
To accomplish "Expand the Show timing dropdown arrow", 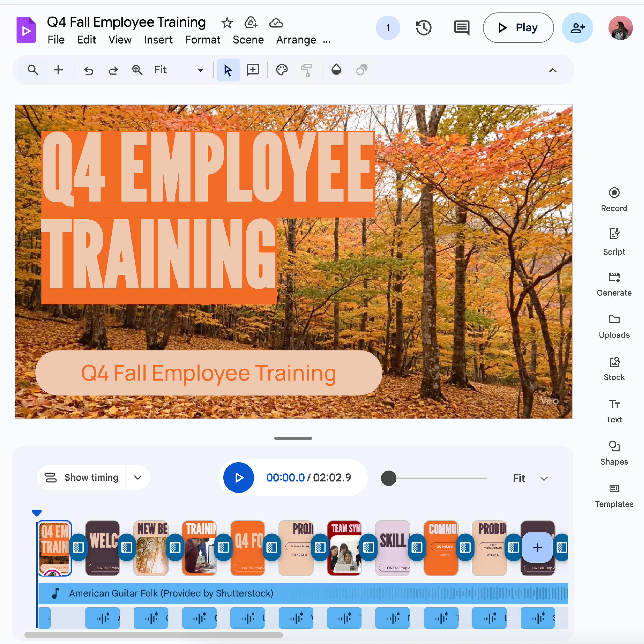I will point(138,477).
